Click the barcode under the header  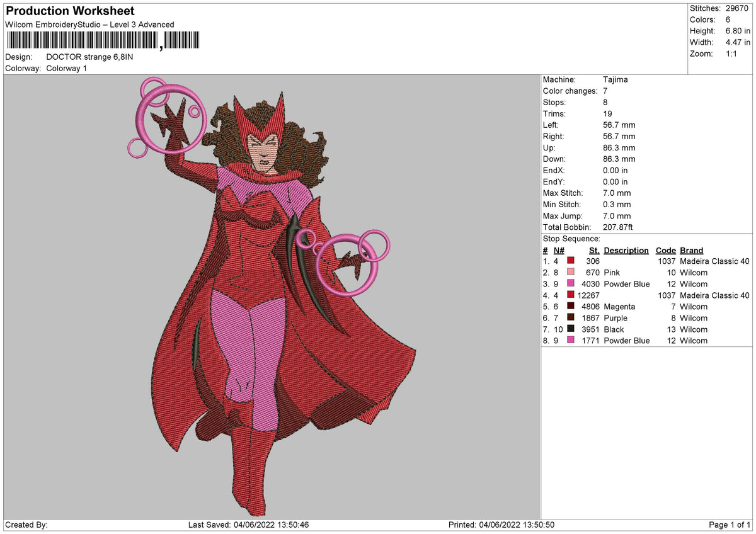[x=102, y=41]
